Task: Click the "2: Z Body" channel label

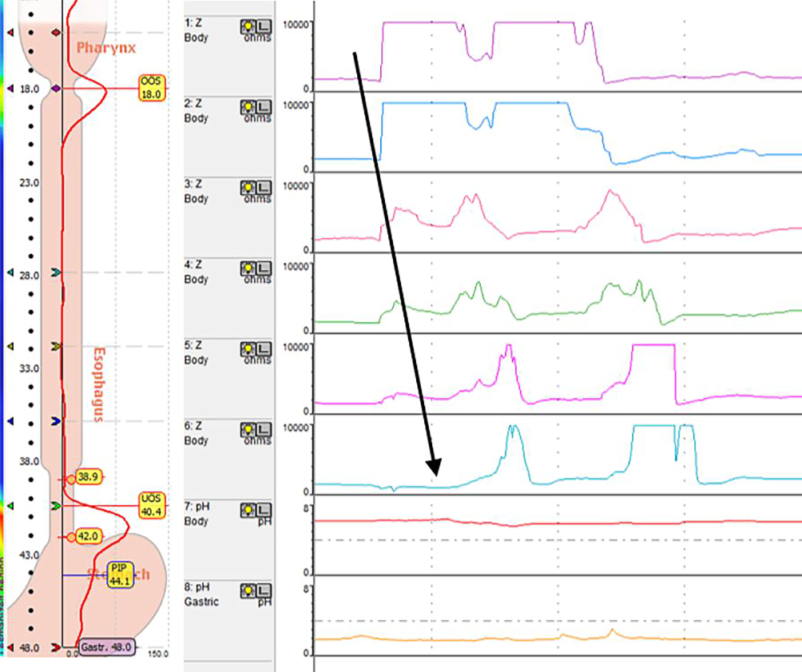Action: (196, 110)
